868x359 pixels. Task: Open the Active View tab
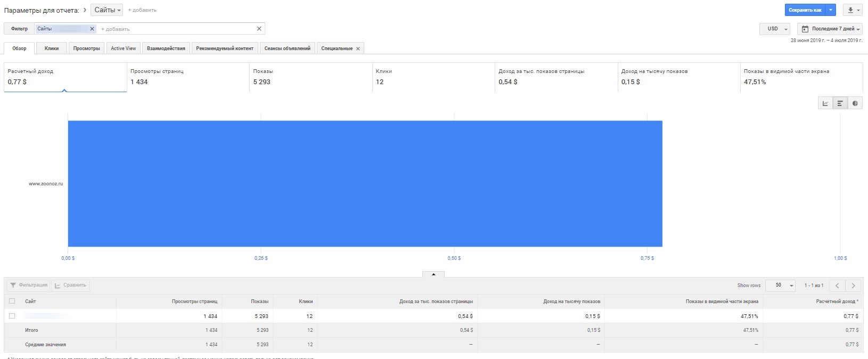coord(123,48)
